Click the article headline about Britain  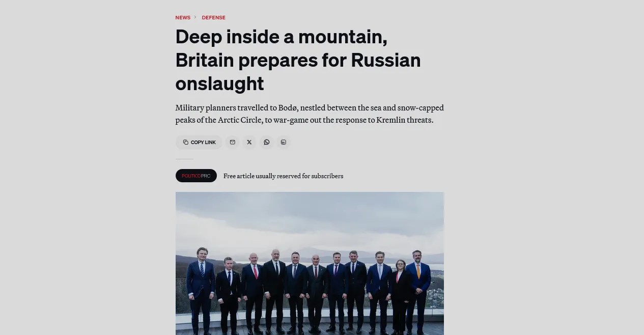298,60
